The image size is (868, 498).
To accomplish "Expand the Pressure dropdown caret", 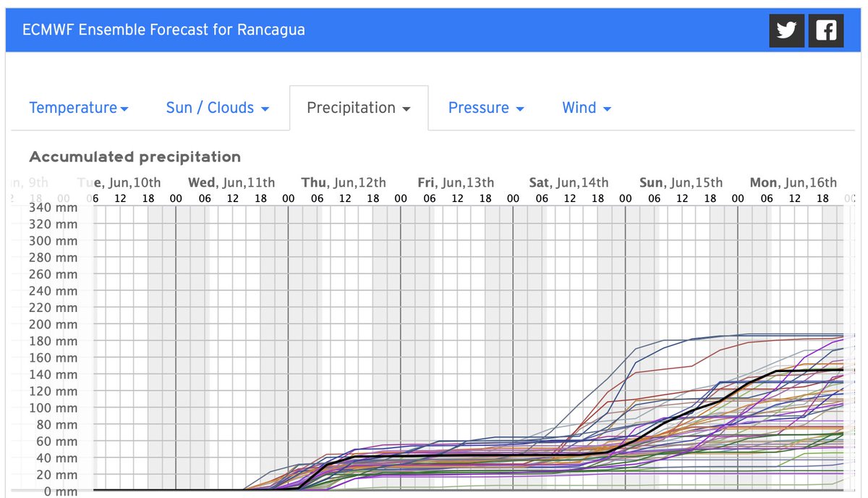I will pyautogui.click(x=520, y=109).
